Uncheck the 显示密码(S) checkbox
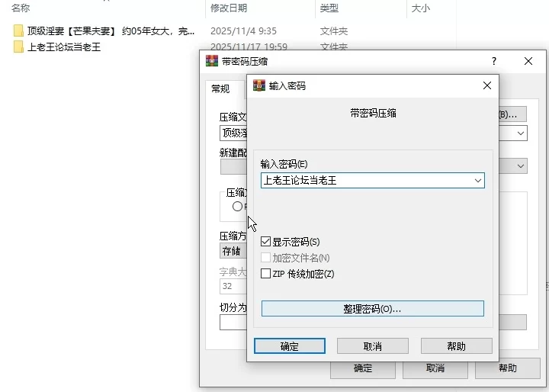This screenshot has height=392, width=549. [266, 241]
